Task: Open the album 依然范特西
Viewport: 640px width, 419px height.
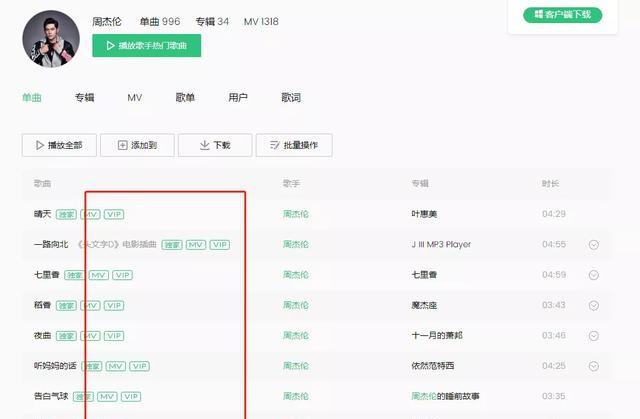Action: point(433,366)
